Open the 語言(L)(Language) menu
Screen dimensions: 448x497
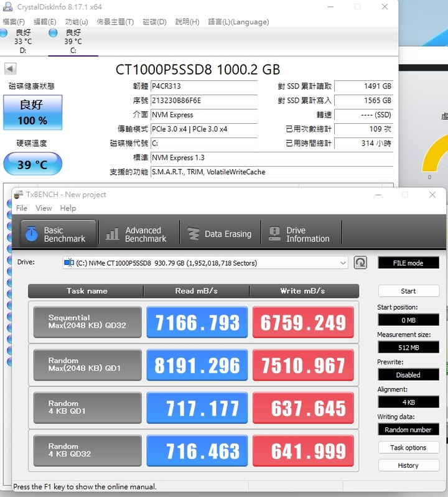238,22
